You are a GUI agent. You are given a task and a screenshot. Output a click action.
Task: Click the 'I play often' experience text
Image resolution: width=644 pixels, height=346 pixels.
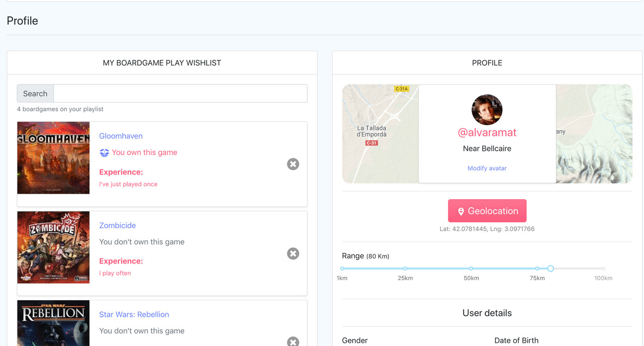(x=115, y=273)
